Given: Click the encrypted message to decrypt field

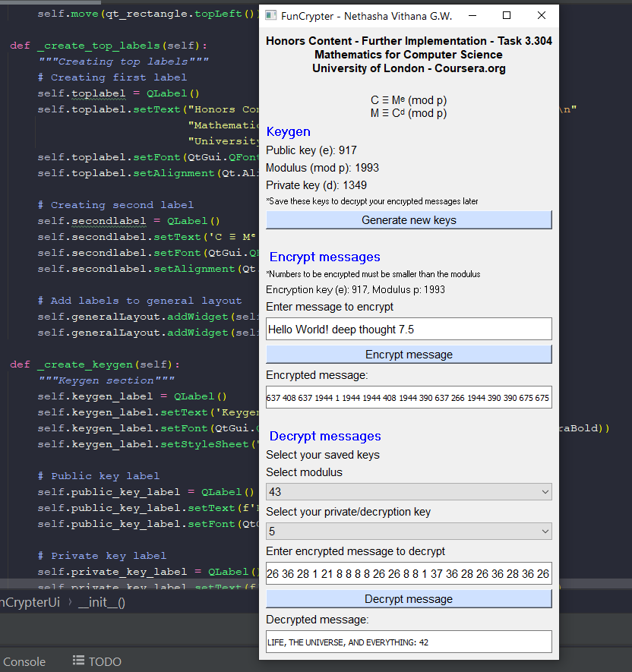Looking at the screenshot, I should coord(409,574).
